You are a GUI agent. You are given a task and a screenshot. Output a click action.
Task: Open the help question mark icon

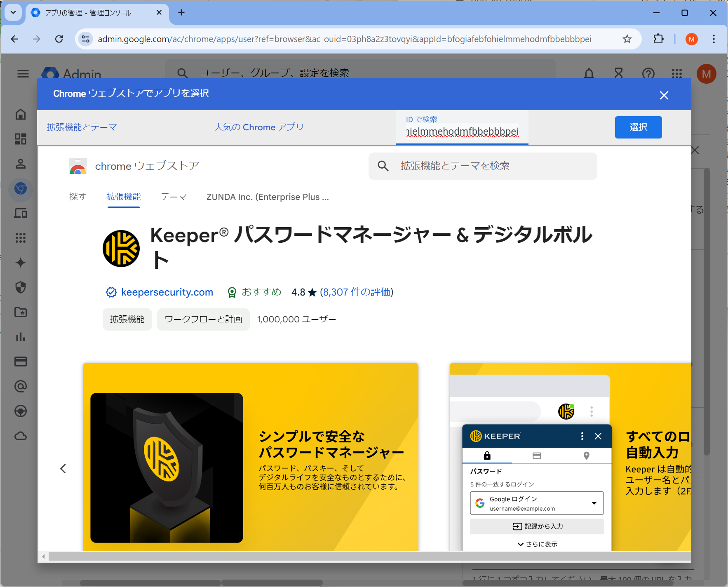(648, 74)
